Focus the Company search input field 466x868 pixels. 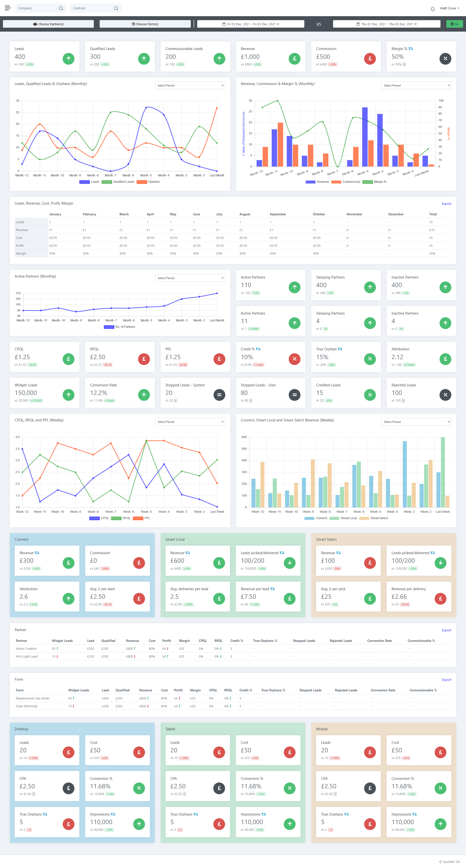click(36, 8)
